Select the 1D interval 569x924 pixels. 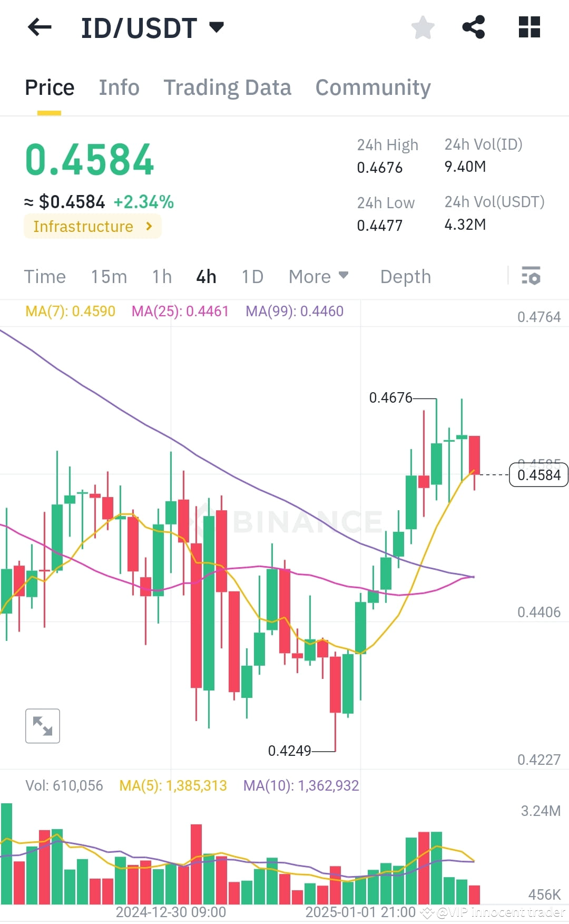251,276
